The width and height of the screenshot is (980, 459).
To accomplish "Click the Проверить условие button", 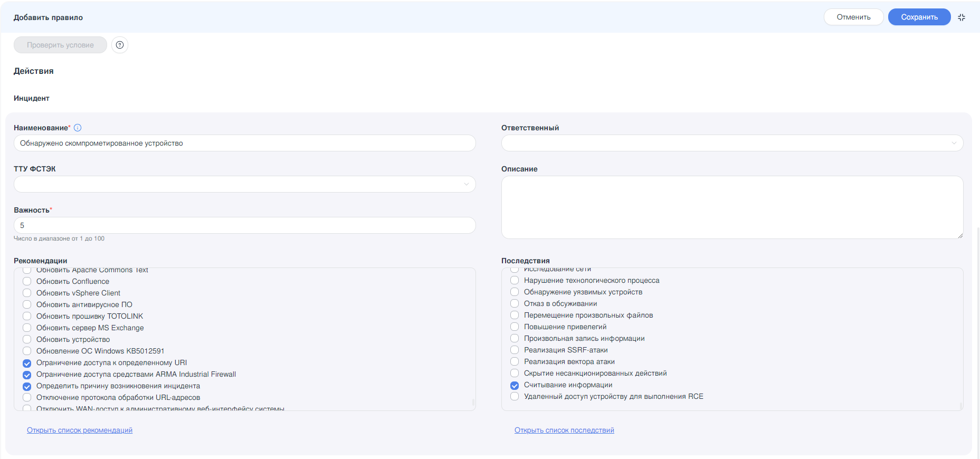I will click(60, 45).
